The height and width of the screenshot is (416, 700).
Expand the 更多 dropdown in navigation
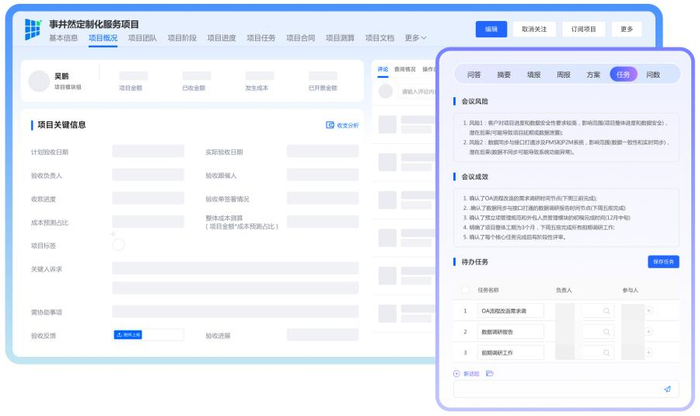415,38
